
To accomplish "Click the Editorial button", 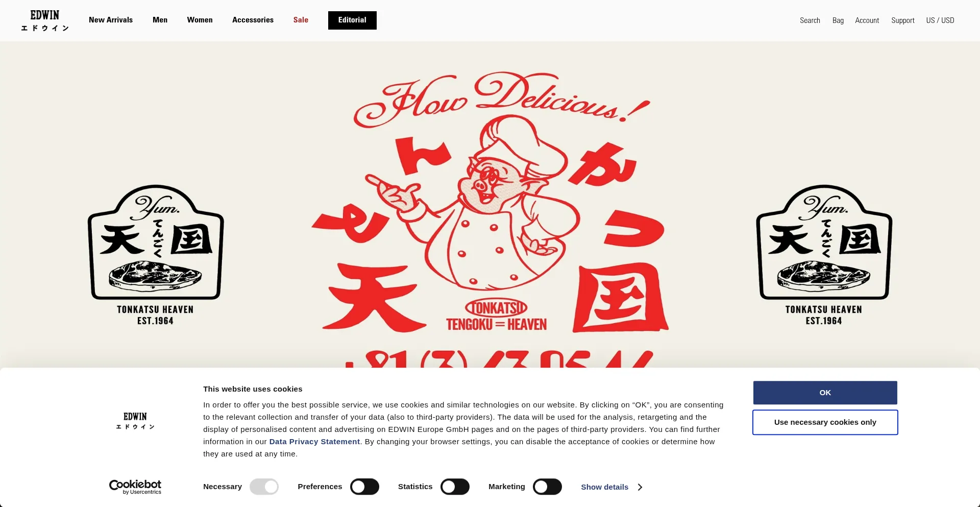I will (352, 20).
